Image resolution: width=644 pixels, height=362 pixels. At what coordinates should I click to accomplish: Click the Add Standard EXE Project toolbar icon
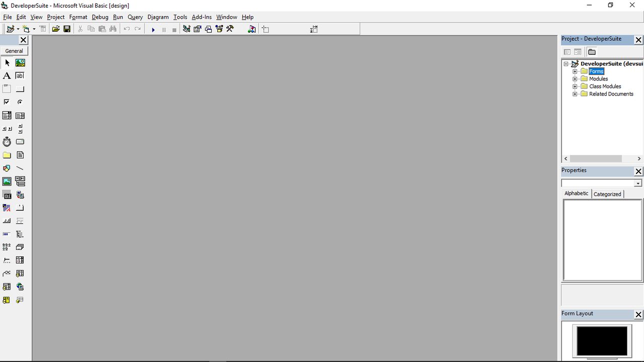pos(10,29)
